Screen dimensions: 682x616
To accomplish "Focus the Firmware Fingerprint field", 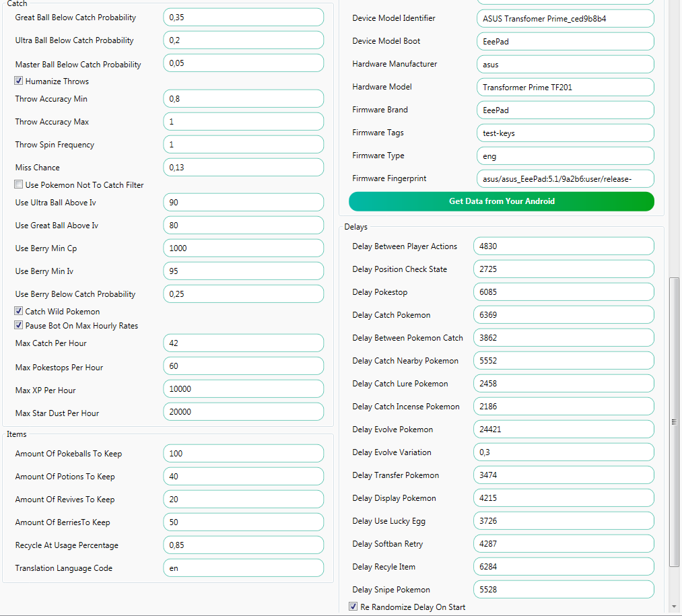I will point(566,179).
